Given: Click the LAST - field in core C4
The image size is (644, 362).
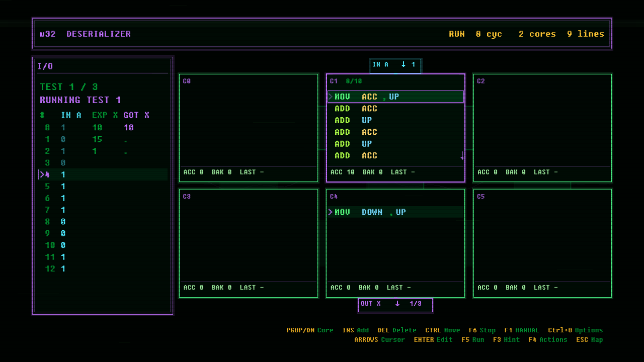Looking at the screenshot, I should tap(399, 288).
